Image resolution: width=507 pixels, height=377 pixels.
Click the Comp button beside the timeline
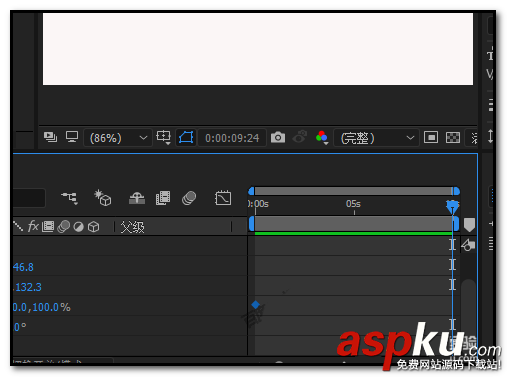[468, 245]
